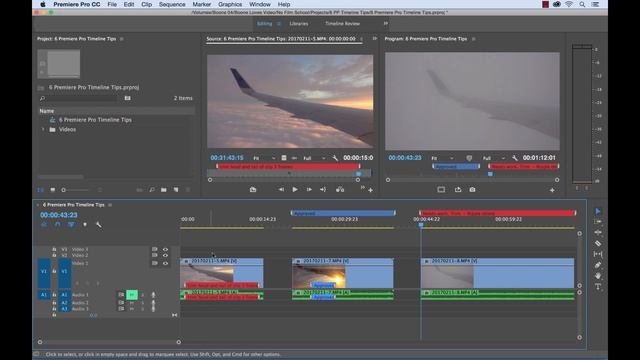640x360 pixels.
Task: Play the clip in Source monitor
Action: 295,189
